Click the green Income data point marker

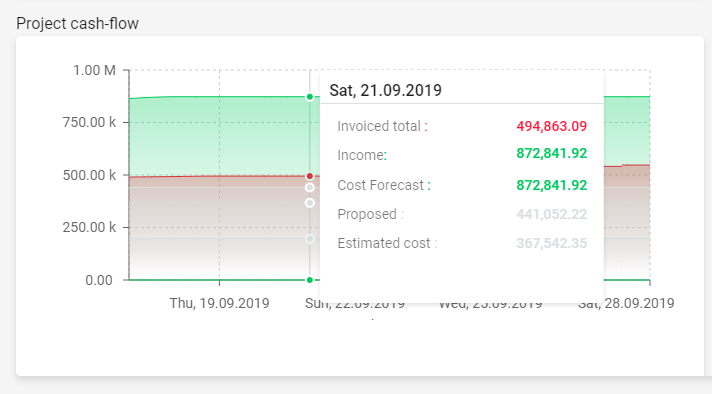310,97
